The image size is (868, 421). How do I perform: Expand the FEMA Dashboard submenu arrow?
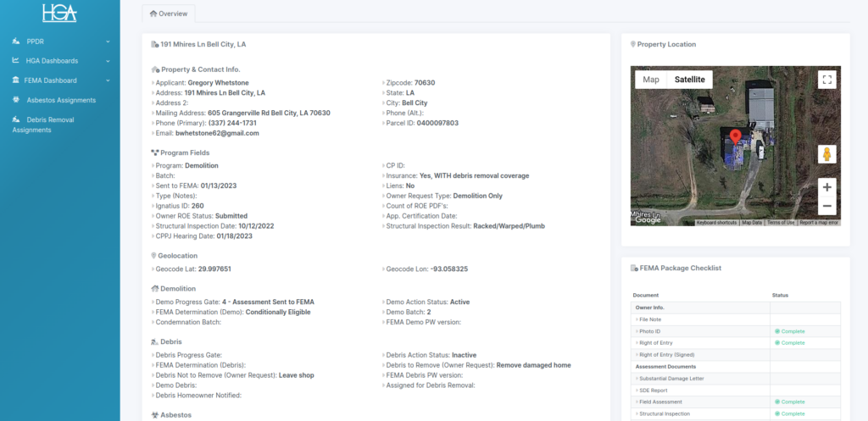pyautogui.click(x=108, y=80)
